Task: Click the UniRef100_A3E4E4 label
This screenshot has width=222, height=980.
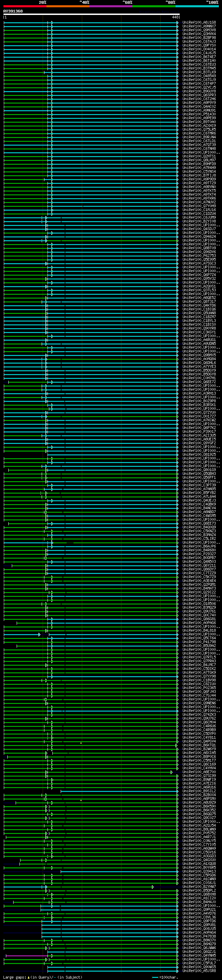Action: pyautogui.click(x=199, y=581)
